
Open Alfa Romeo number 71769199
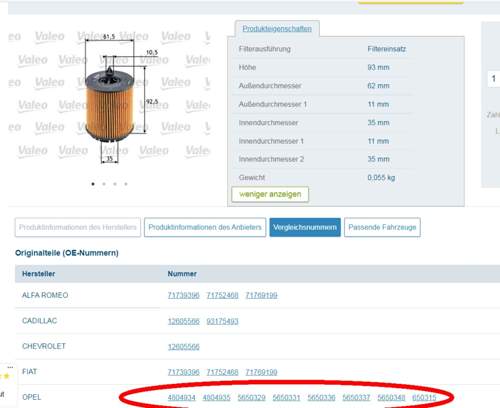[261, 295]
